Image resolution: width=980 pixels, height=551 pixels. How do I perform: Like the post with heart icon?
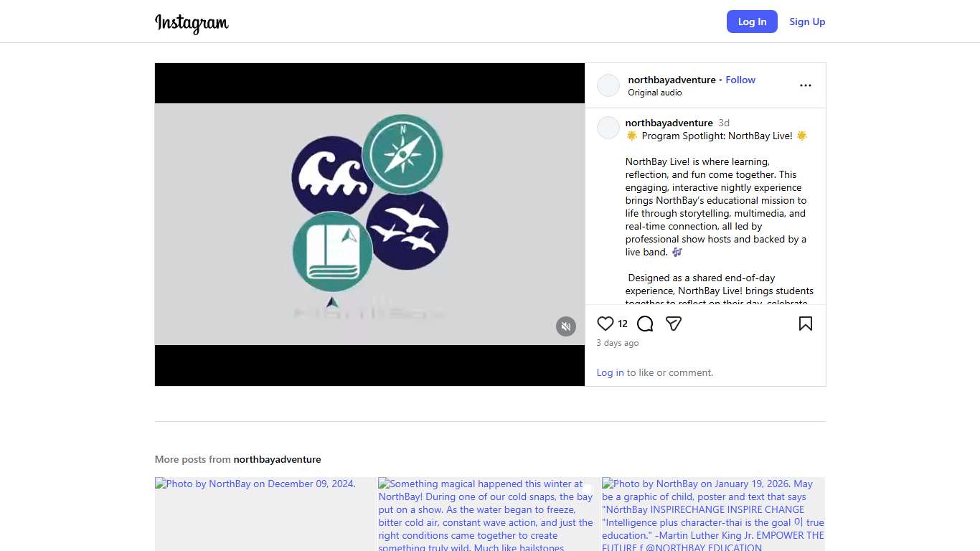pyautogui.click(x=606, y=324)
